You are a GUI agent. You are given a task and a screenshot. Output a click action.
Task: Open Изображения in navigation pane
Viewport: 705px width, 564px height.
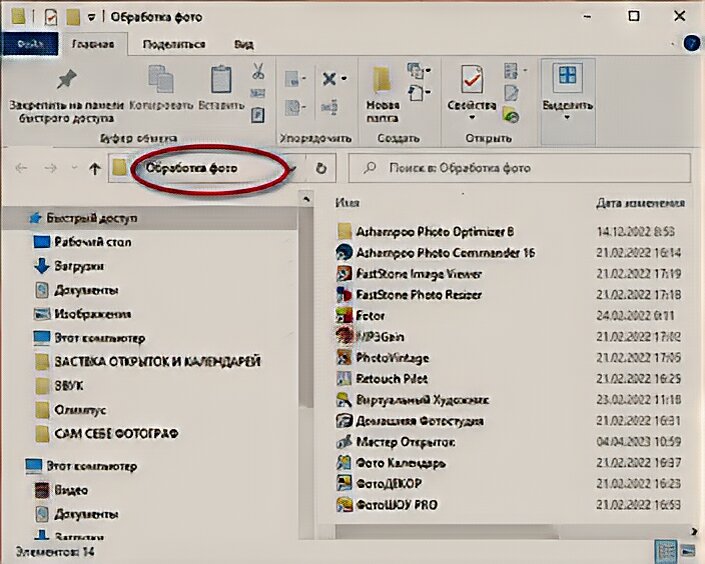point(83,314)
